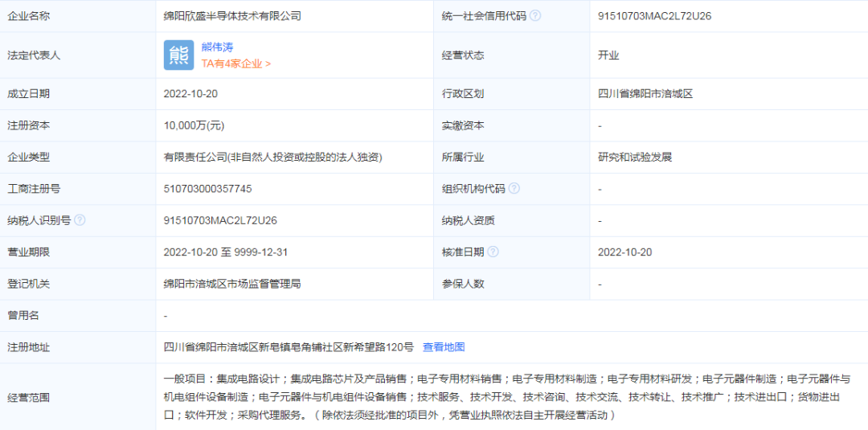
Task: Click registration number 510703000357745
Action: point(208,189)
